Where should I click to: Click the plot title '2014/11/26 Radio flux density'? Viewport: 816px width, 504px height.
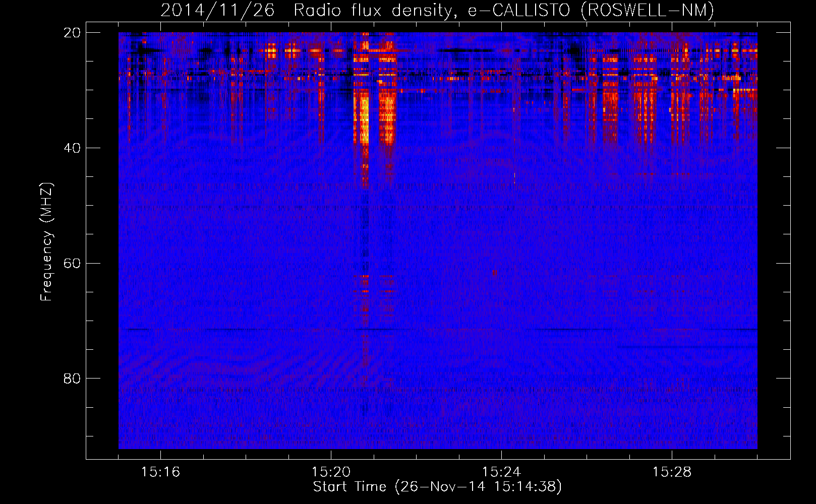(x=437, y=10)
